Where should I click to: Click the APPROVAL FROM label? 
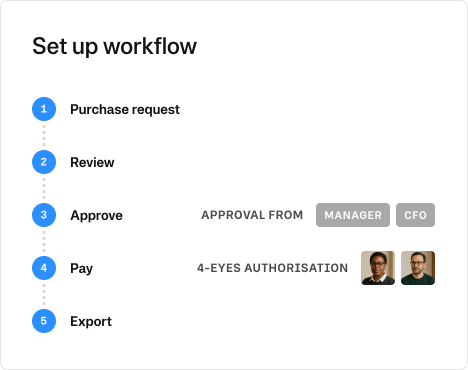point(252,215)
